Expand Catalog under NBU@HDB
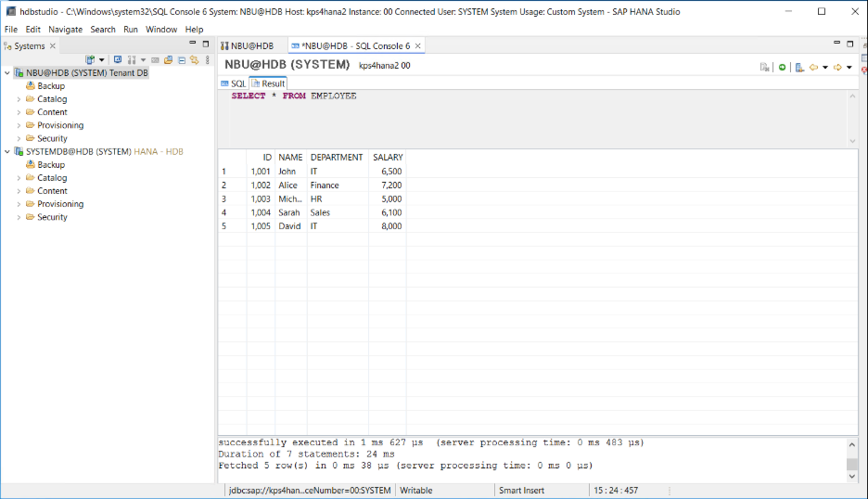 point(19,99)
